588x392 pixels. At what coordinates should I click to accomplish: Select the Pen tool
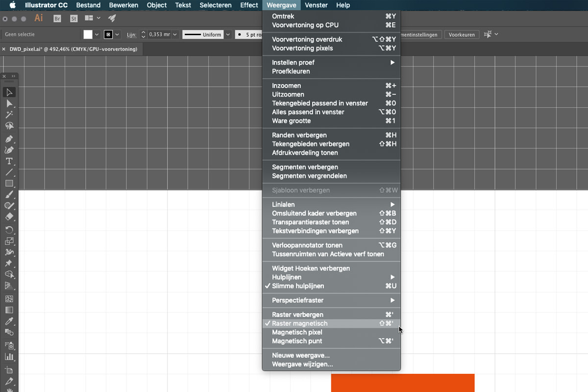pos(9,139)
